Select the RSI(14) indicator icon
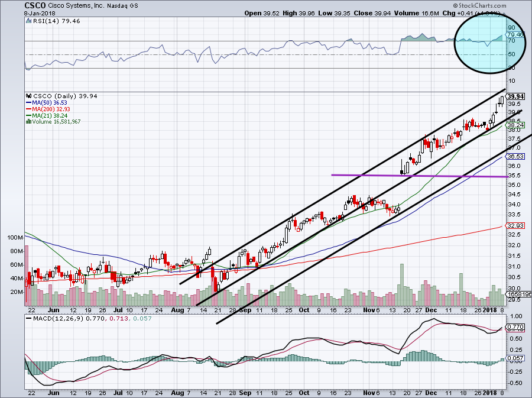The height and width of the screenshot is (398, 532). coord(27,21)
